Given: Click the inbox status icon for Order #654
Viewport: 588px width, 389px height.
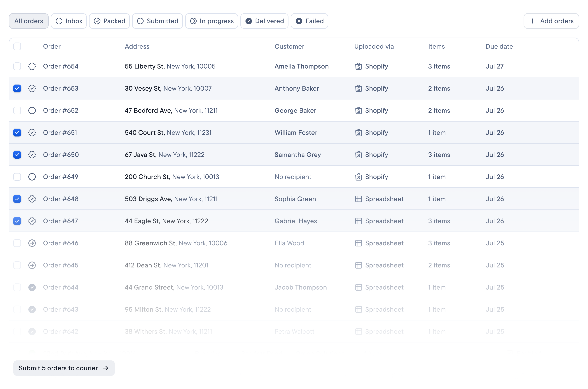Looking at the screenshot, I should pyautogui.click(x=32, y=66).
